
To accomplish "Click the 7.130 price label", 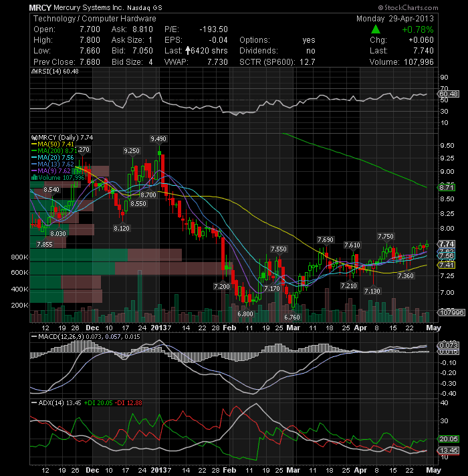I will coord(372,291).
